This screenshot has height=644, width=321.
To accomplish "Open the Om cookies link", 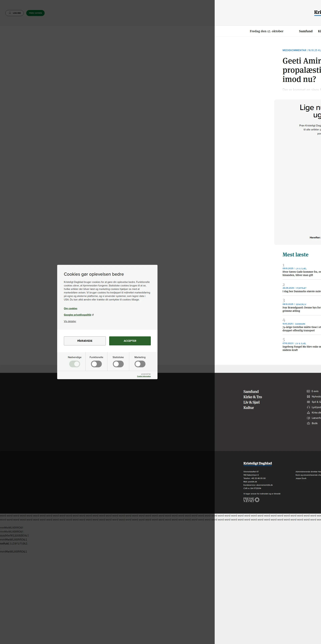I will pyautogui.click(x=71, y=308).
